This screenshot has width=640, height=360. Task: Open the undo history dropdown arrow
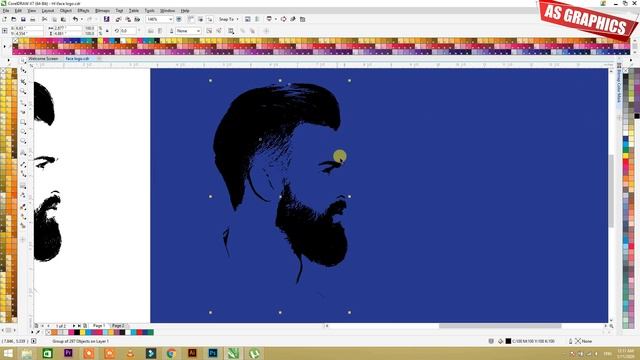[82, 19]
